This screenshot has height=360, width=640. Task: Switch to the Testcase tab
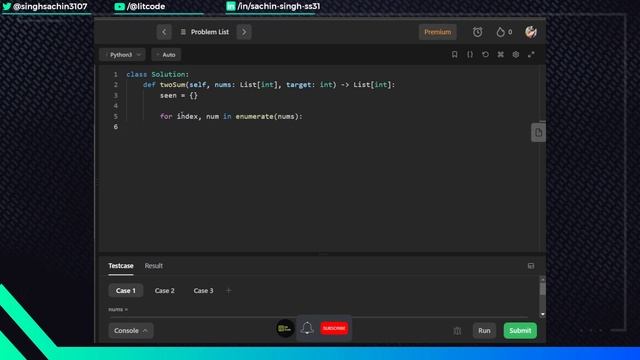121,266
